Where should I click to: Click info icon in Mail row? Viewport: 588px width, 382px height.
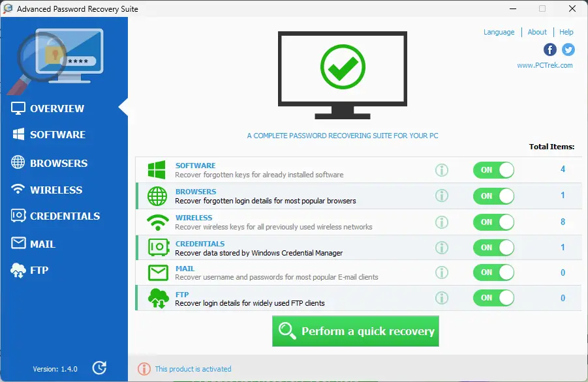(442, 272)
